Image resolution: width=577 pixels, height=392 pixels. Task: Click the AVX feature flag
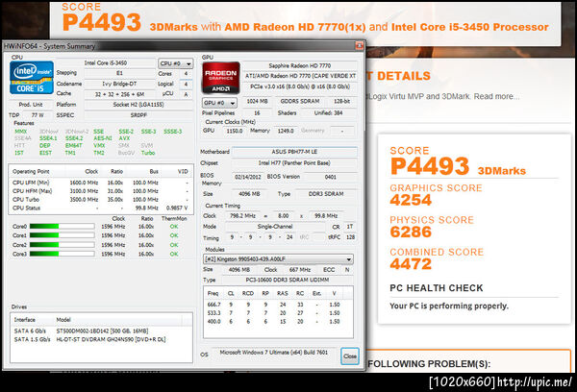[x=124, y=138]
